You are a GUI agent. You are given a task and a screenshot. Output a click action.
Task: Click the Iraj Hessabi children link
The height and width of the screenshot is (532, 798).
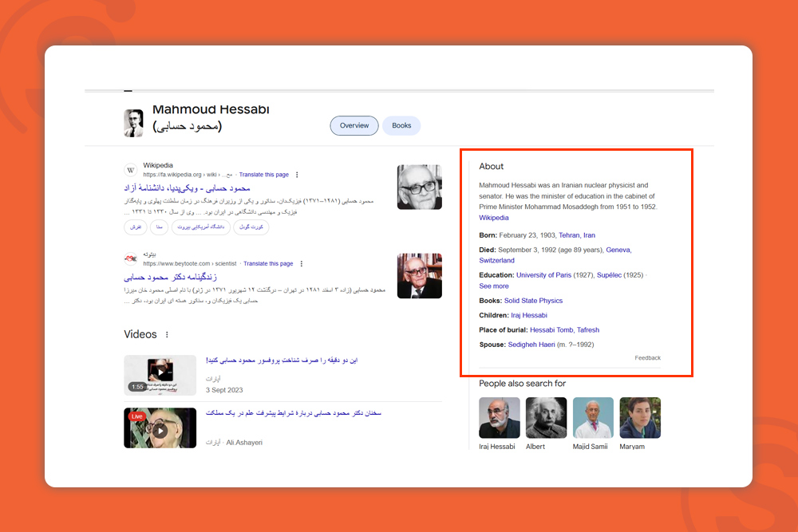[x=529, y=315]
